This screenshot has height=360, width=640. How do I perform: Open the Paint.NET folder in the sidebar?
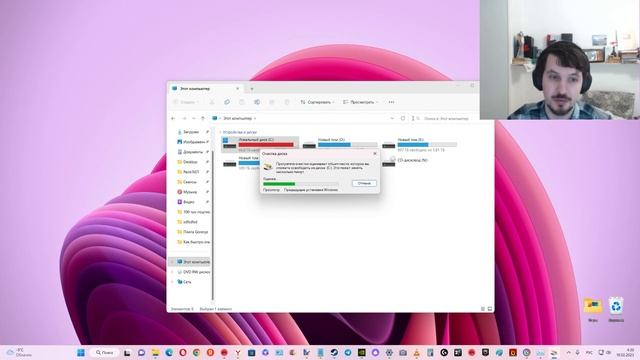(190, 172)
